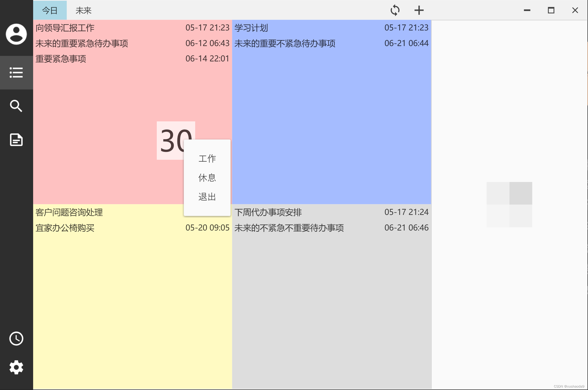The image size is (588, 390).
Task: Open 未来的重要不紧急待办事项 task
Action: tap(285, 43)
